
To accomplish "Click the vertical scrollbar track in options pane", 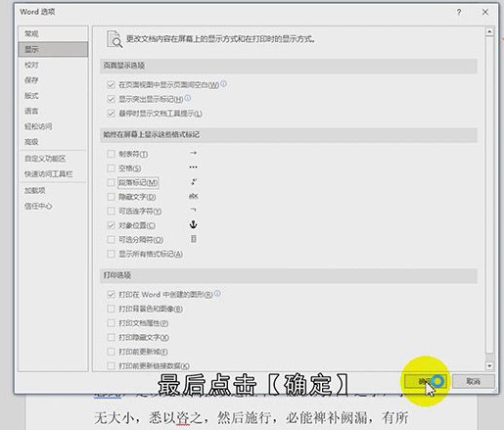I will [x=489, y=196].
